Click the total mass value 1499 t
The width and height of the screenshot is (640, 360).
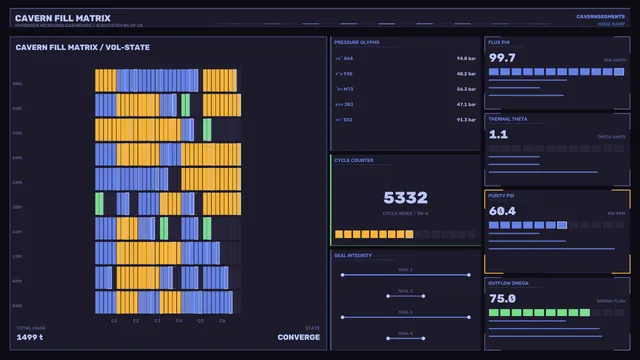pyautogui.click(x=30, y=337)
